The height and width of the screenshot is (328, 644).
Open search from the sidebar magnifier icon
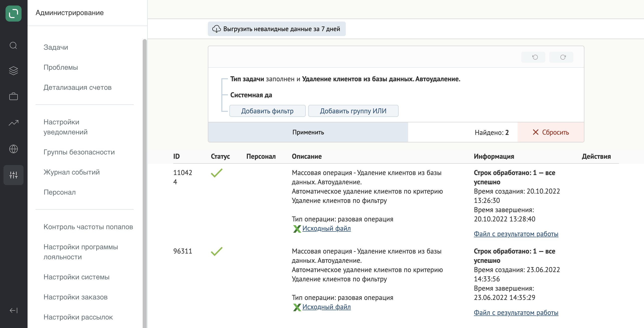pyautogui.click(x=14, y=45)
